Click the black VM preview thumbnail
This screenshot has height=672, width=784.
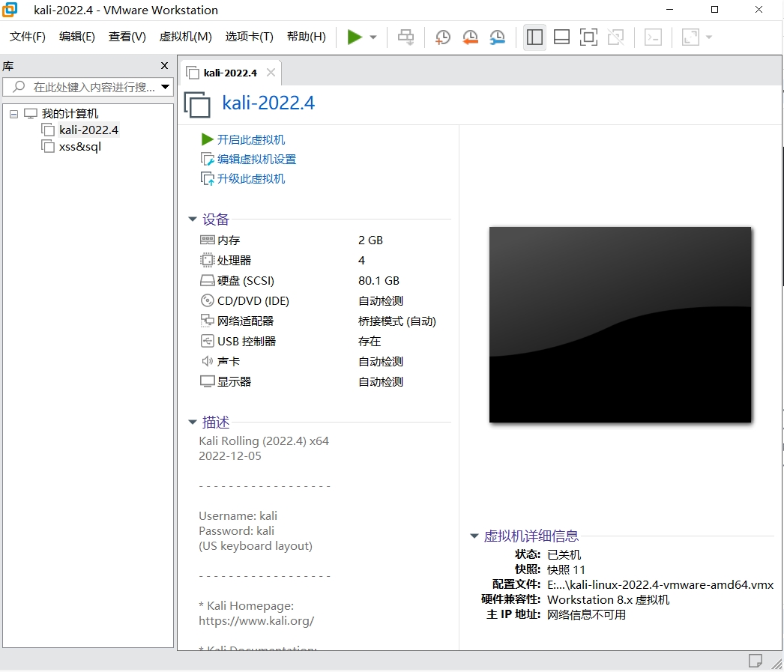[620, 324]
